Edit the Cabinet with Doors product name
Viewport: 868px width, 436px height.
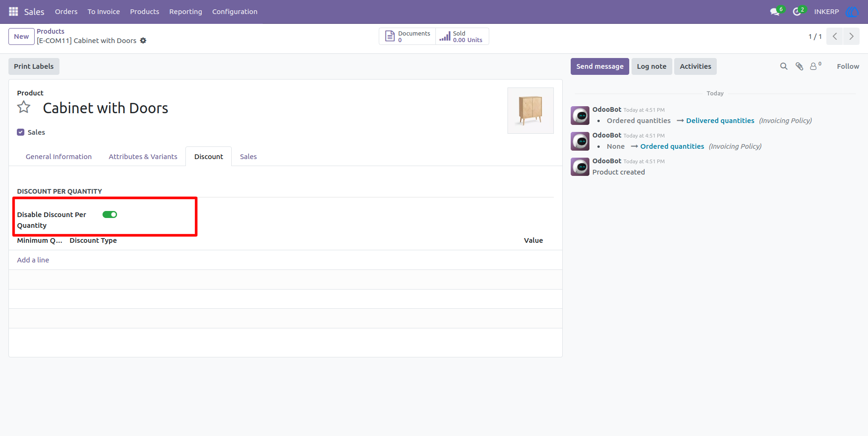pos(105,108)
